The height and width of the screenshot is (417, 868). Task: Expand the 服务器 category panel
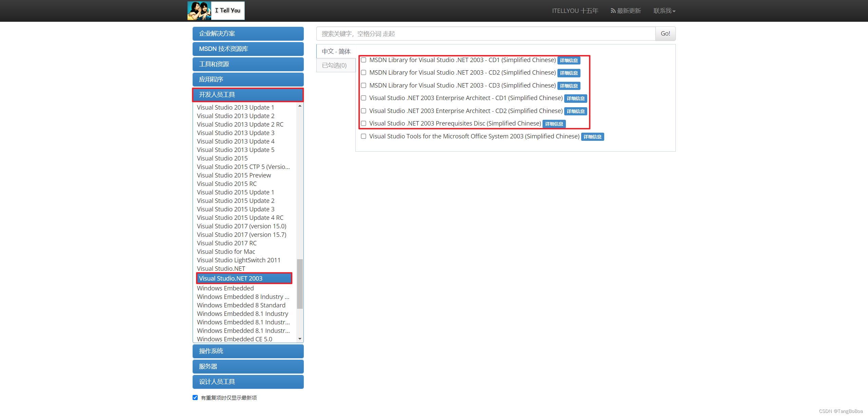248,366
